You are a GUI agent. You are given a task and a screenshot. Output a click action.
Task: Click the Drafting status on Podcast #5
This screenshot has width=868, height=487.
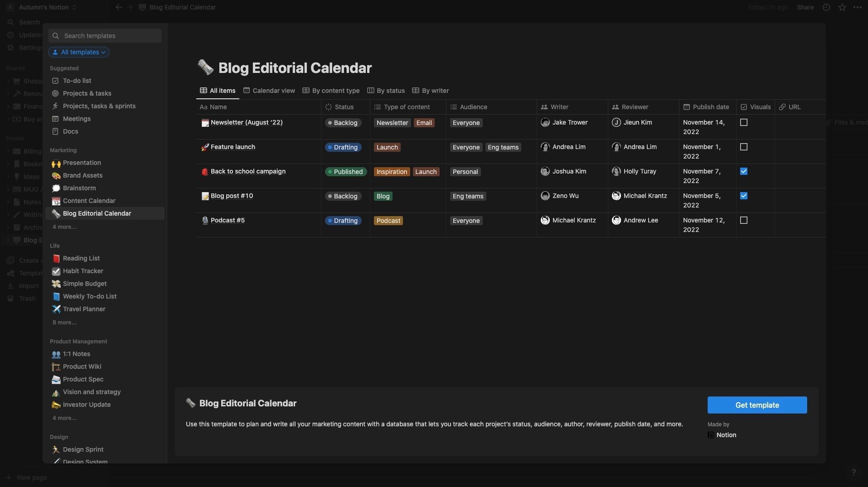coord(343,221)
